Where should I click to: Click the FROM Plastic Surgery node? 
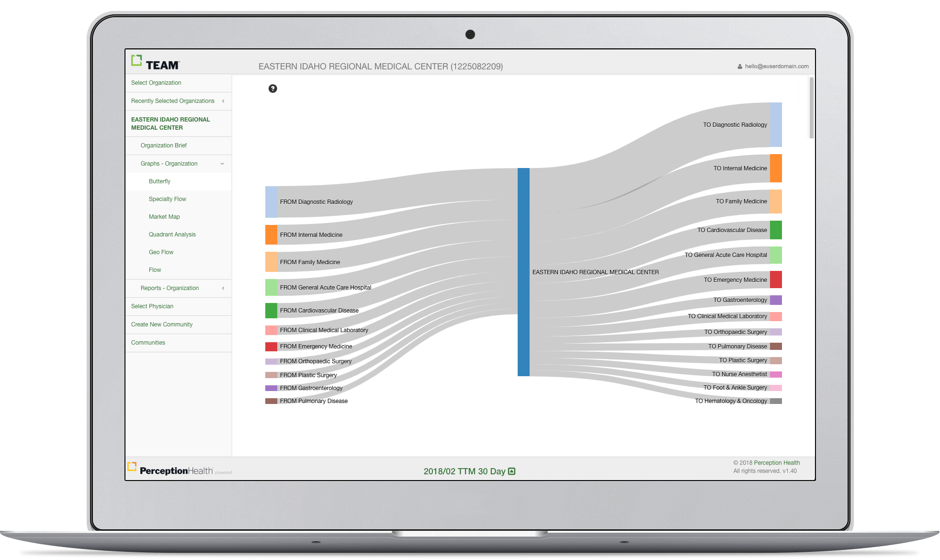click(x=271, y=375)
